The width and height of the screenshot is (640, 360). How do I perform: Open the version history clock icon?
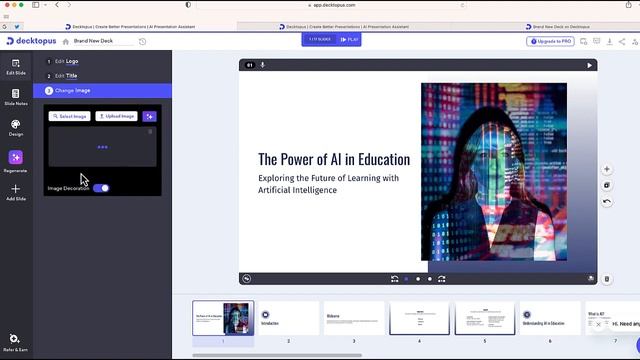click(142, 41)
